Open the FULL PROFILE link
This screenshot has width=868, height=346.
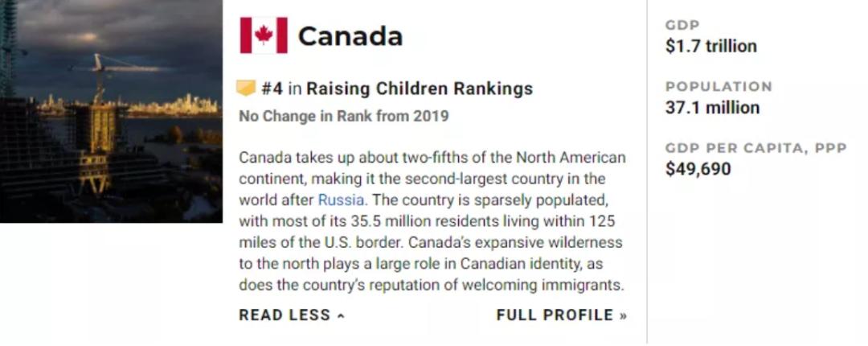tap(555, 315)
